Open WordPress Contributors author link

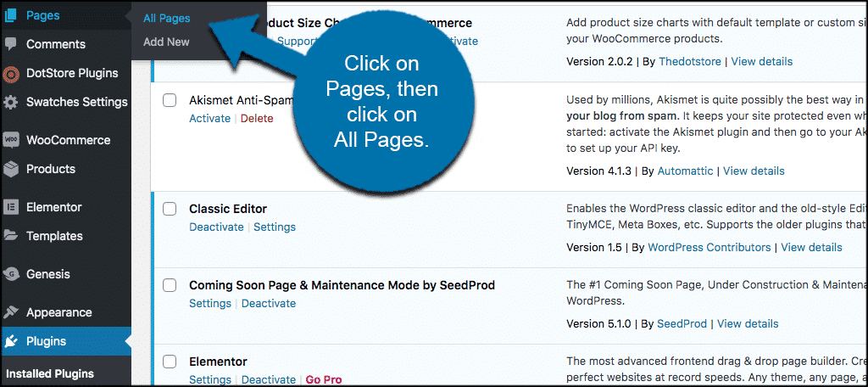click(x=709, y=247)
